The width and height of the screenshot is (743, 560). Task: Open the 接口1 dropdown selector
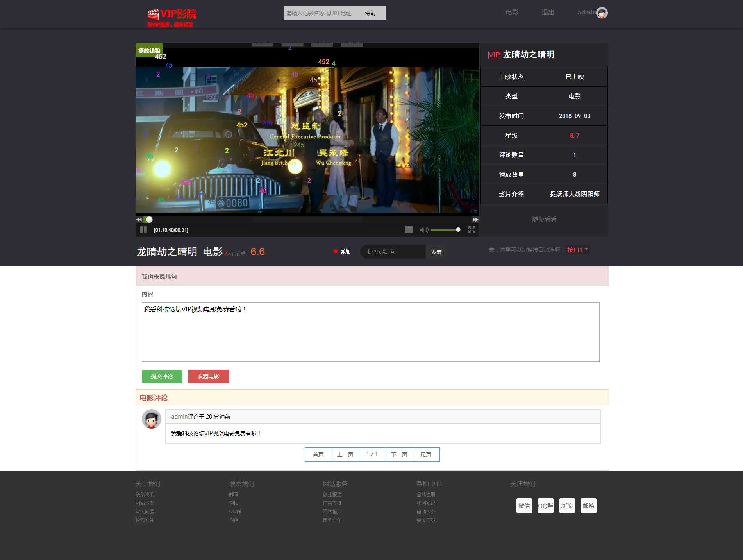(x=577, y=250)
